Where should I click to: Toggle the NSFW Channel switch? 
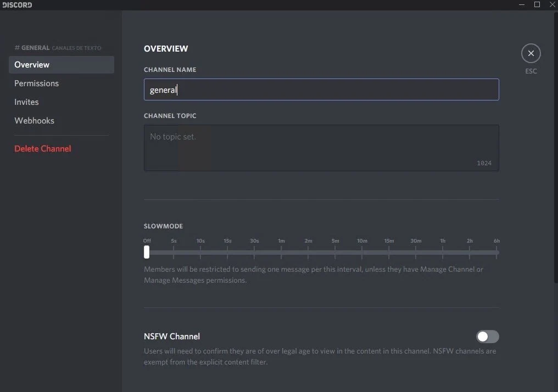coord(487,337)
